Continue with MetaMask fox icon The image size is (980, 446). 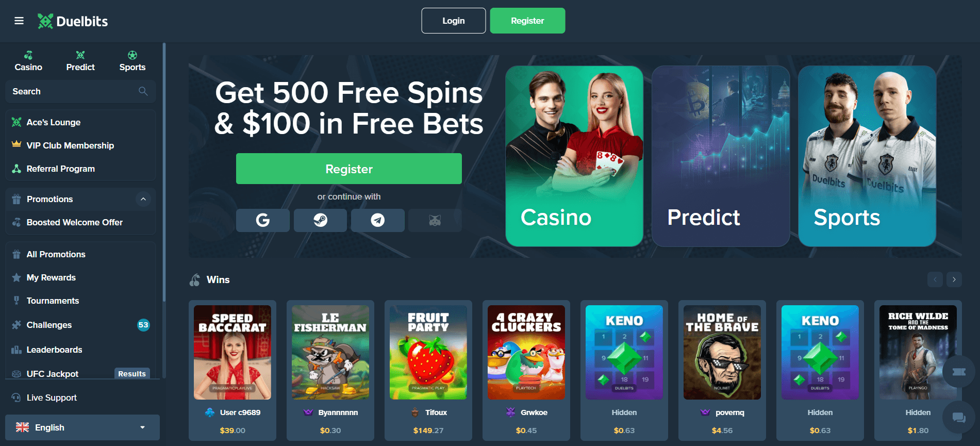tap(435, 220)
